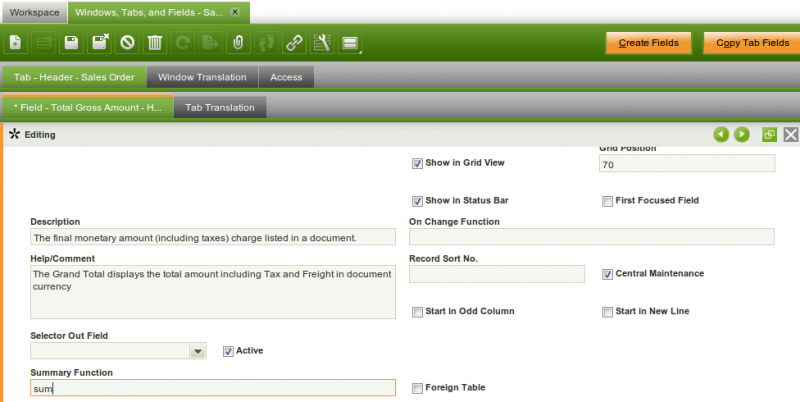Click the Undo changes circle-slash icon
Screen dimensions: 800x402
[x=127, y=43]
